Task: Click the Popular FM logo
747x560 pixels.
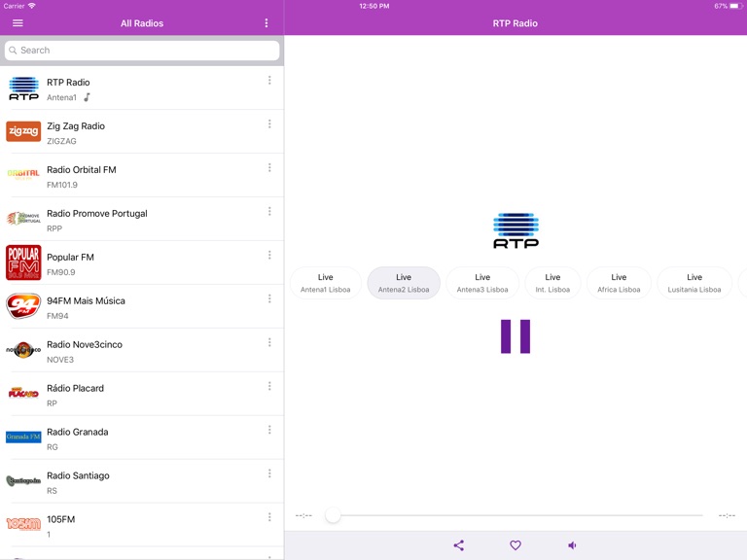Action: 23,262
